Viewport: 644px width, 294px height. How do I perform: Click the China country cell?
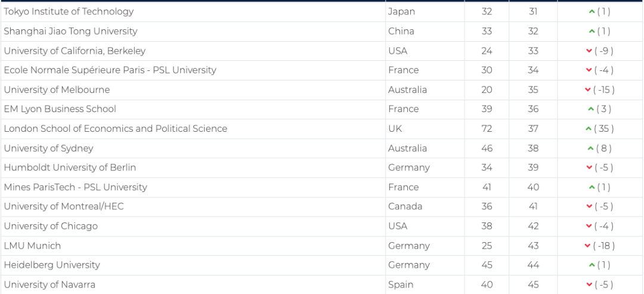tap(401, 31)
